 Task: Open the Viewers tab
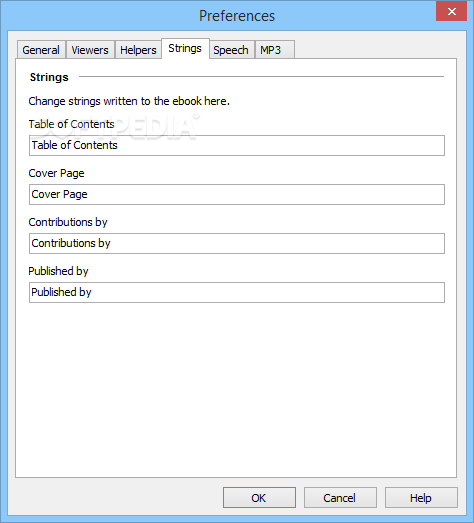[90, 50]
